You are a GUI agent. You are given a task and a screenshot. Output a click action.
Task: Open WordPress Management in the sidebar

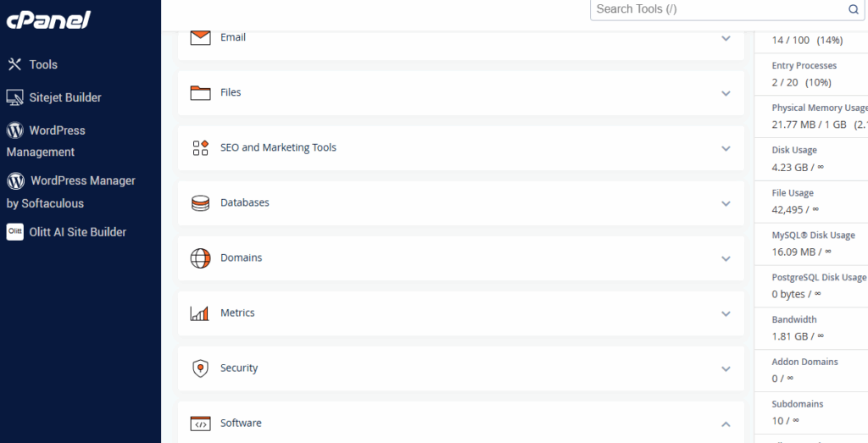point(46,141)
